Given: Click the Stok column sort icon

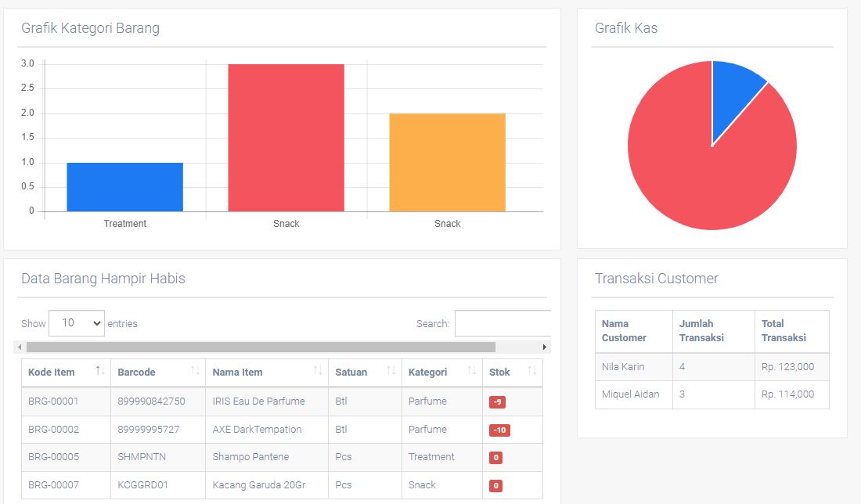Looking at the screenshot, I should (x=531, y=371).
